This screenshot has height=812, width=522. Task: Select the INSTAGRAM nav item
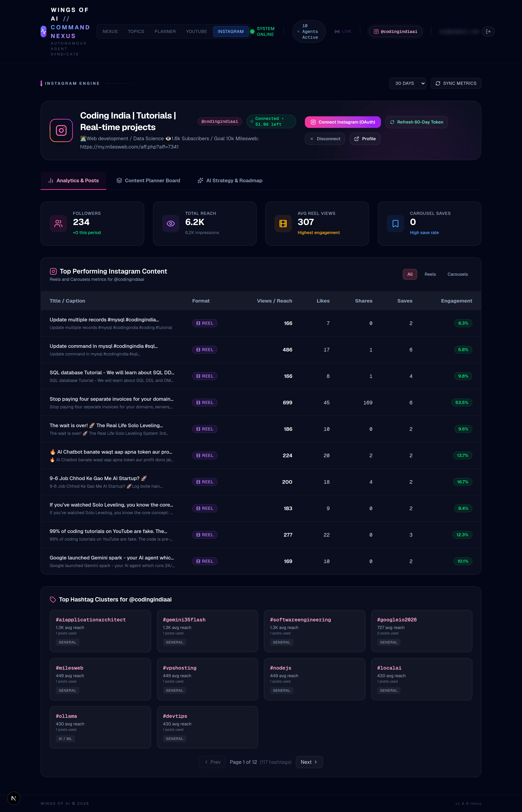(x=231, y=32)
